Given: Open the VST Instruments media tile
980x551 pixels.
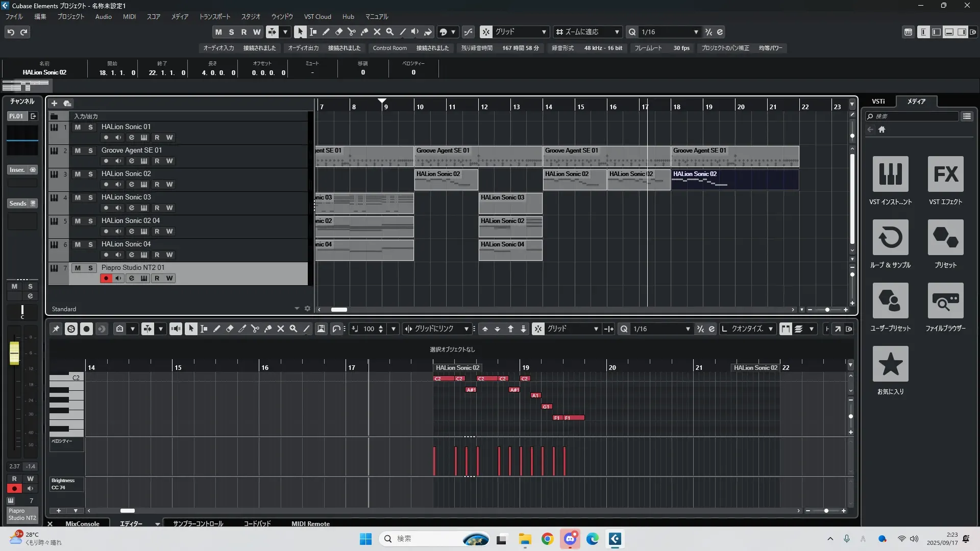Looking at the screenshot, I should [x=890, y=174].
